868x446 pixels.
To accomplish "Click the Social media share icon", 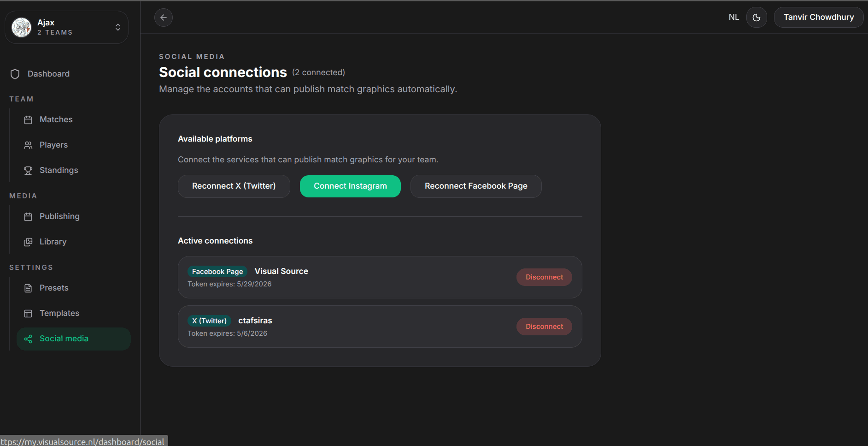I will pyautogui.click(x=28, y=339).
